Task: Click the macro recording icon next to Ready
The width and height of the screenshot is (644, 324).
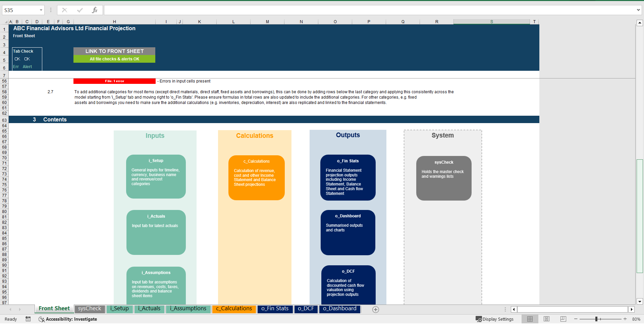Action: coord(28,319)
